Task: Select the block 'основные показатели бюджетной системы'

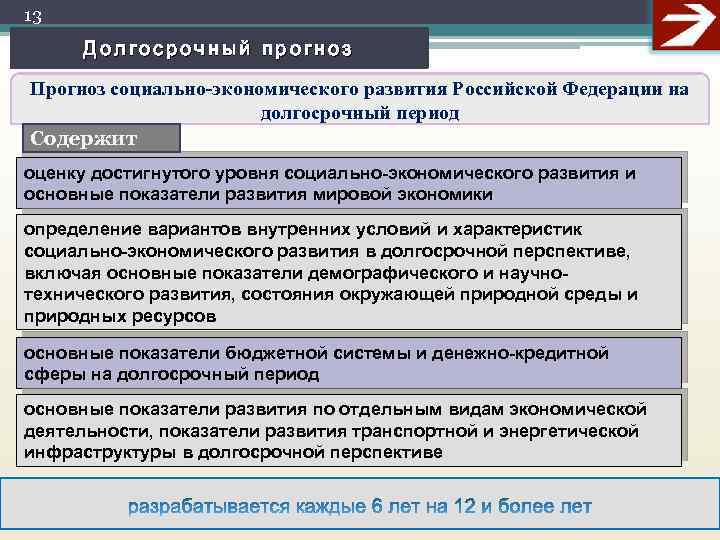Action: [349, 363]
